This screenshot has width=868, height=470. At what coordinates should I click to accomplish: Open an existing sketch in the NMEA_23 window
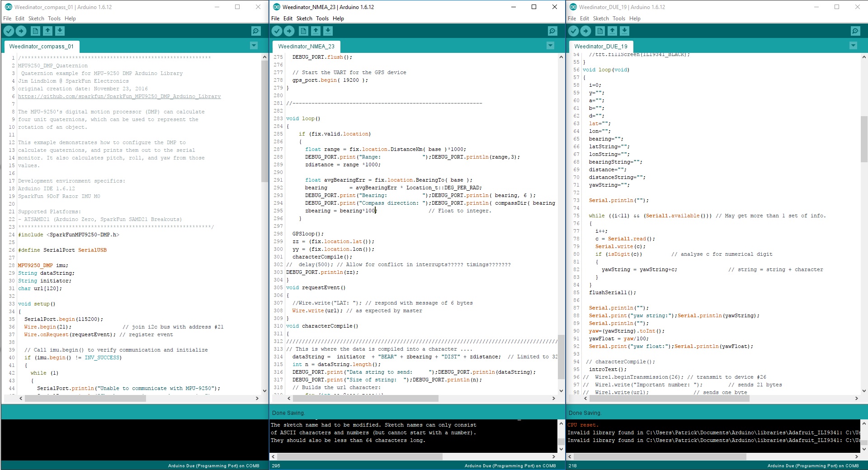point(316,31)
